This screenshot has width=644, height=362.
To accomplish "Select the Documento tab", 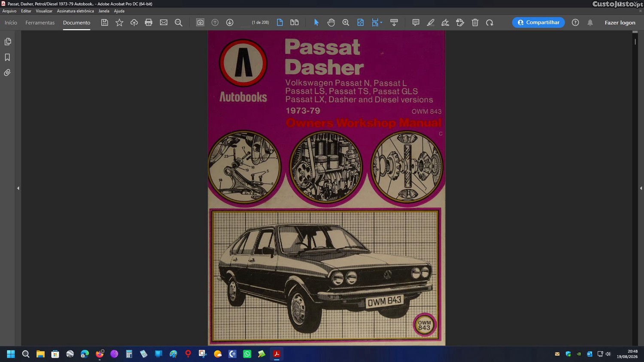I will pos(76,22).
